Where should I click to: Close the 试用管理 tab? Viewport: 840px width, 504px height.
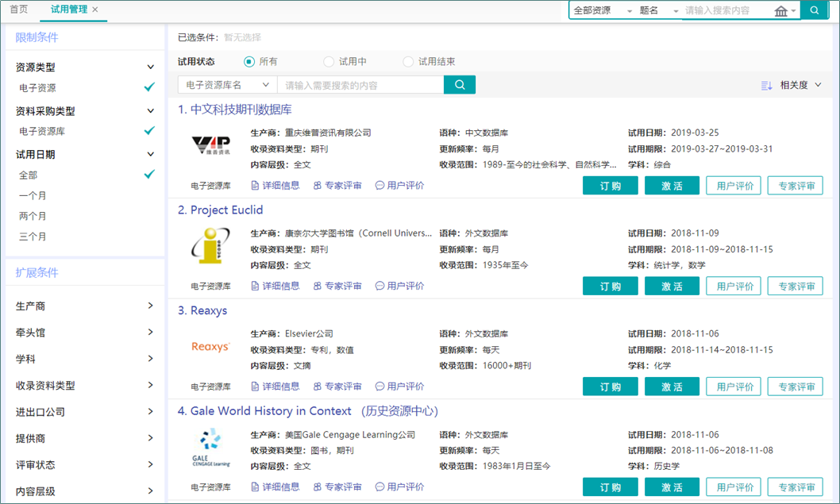tap(95, 10)
